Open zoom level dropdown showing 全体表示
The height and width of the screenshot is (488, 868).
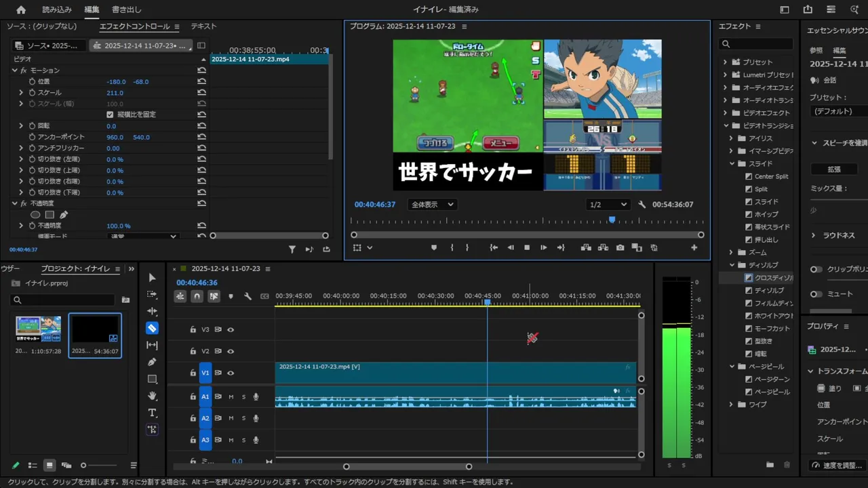tap(432, 205)
